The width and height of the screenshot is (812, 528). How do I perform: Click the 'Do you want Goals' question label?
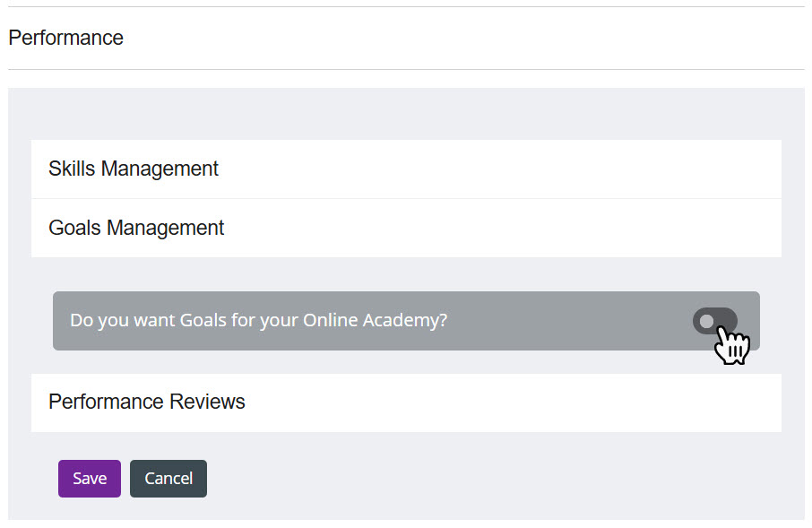pos(258,320)
